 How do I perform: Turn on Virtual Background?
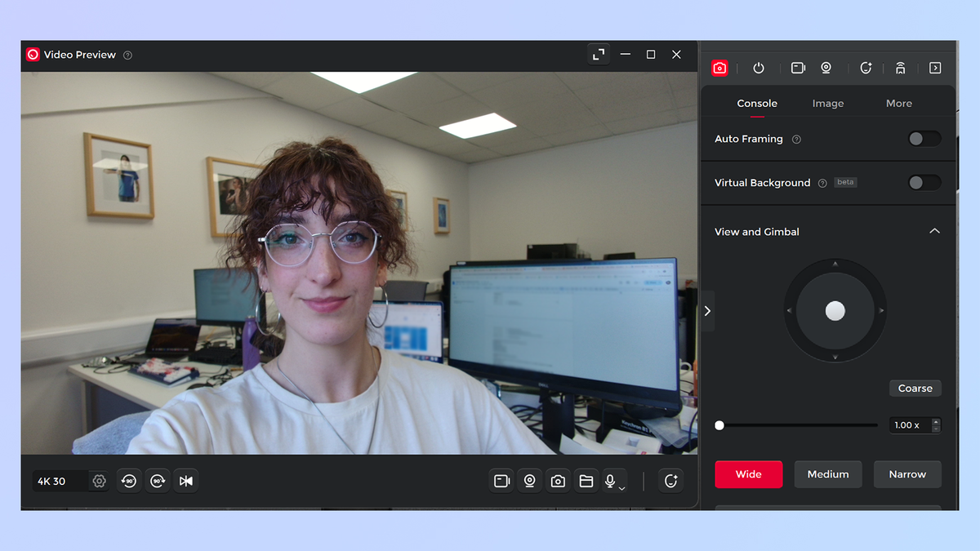(924, 182)
